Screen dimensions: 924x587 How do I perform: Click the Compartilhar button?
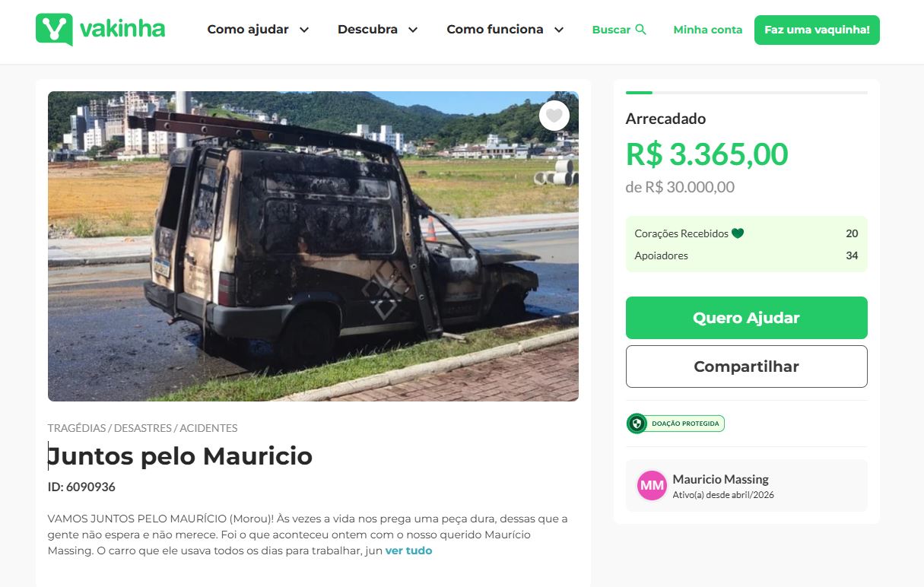(746, 366)
